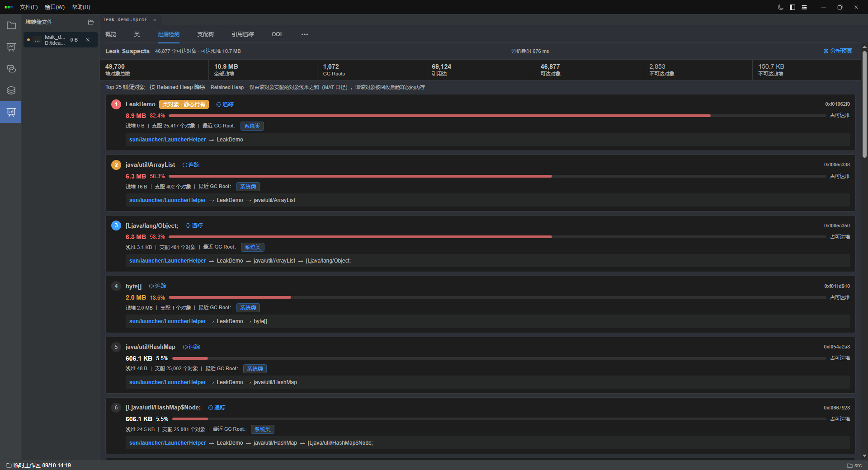
Task: Click LeakDemo 82.4% retained heap bar
Action: 497,116
